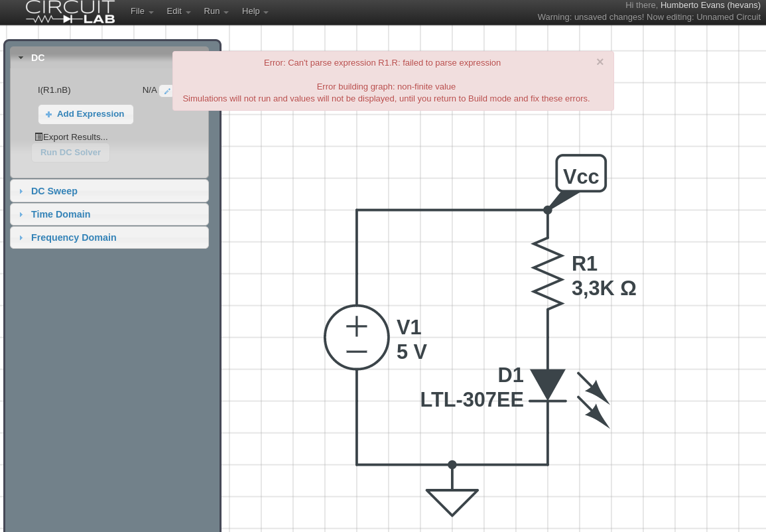Select the V1 voltage source symbol
Screen dimensions: 766x532
357,337
